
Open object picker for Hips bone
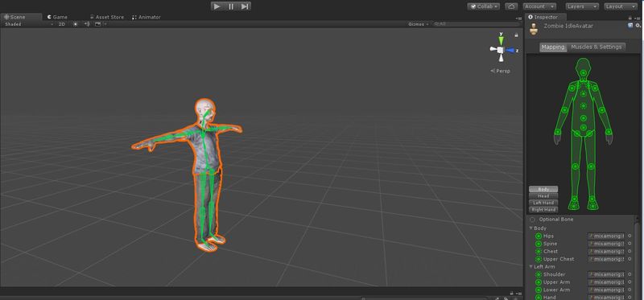(x=630, y=236)
